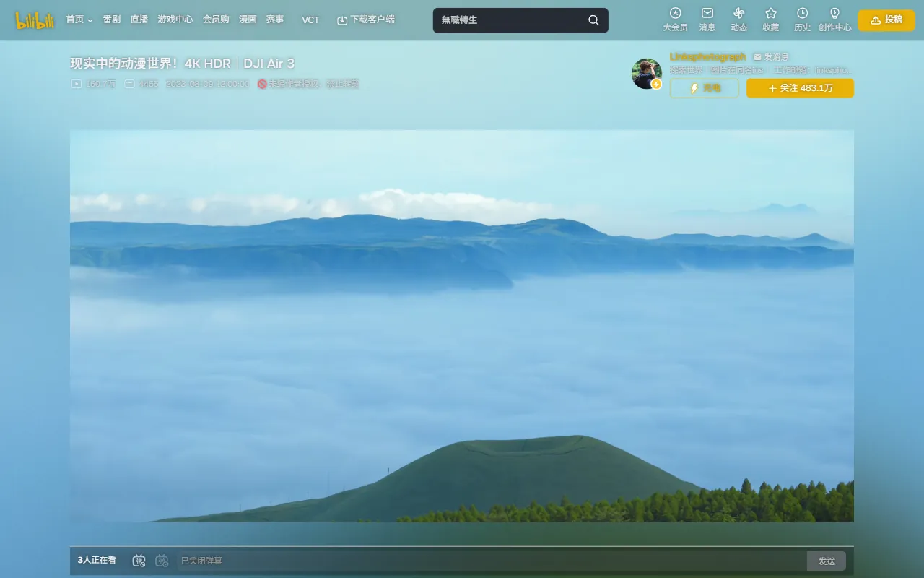Click 发消息 to message the uploader
The image size is (924, 578).
click(771, 57)
